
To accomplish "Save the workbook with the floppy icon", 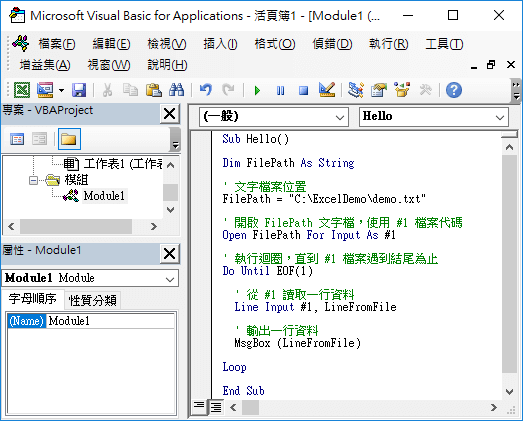I will tap(79, 90).
